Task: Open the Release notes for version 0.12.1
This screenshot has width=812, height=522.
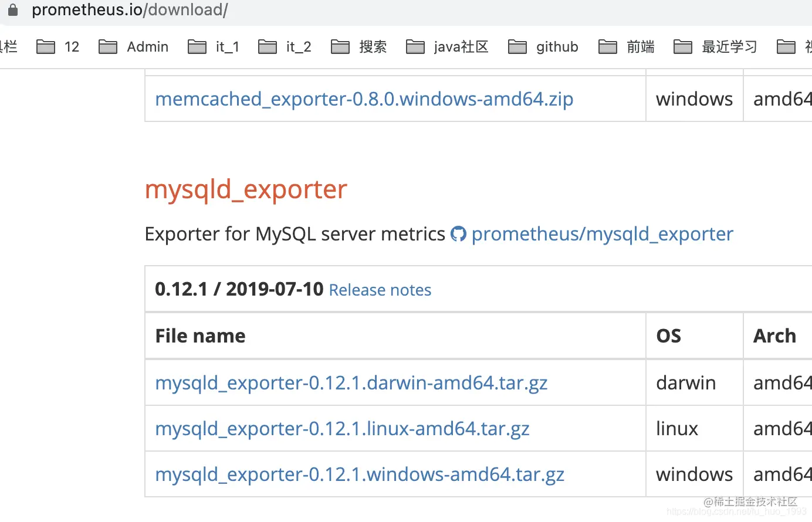Action: [380, 290]
